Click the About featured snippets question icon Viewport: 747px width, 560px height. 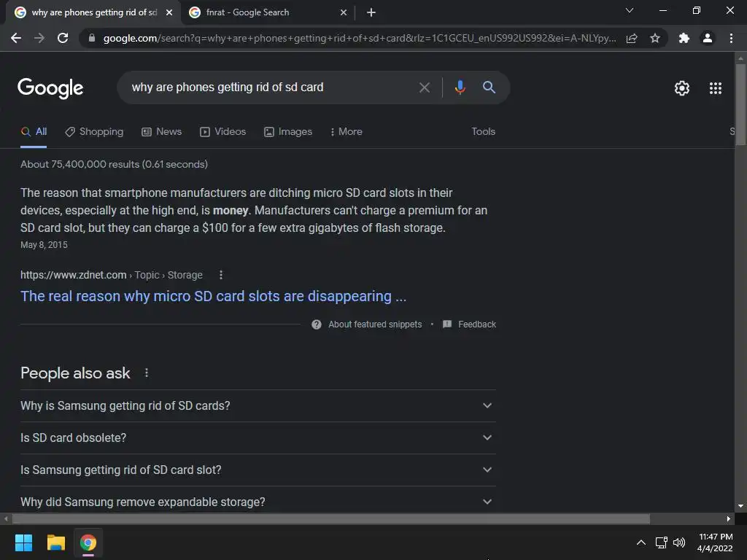[x=317, y=324]
